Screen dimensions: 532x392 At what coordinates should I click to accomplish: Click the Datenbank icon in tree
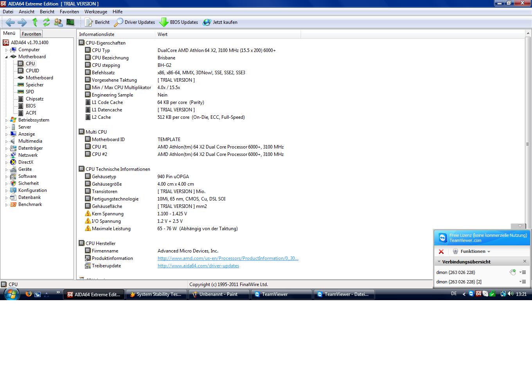pos(13,197)
